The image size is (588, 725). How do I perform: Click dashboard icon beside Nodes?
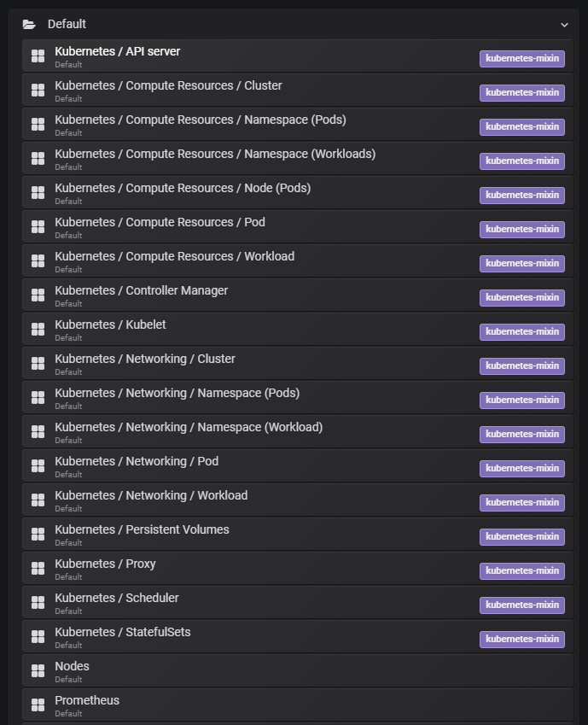(x=38, y=671)
